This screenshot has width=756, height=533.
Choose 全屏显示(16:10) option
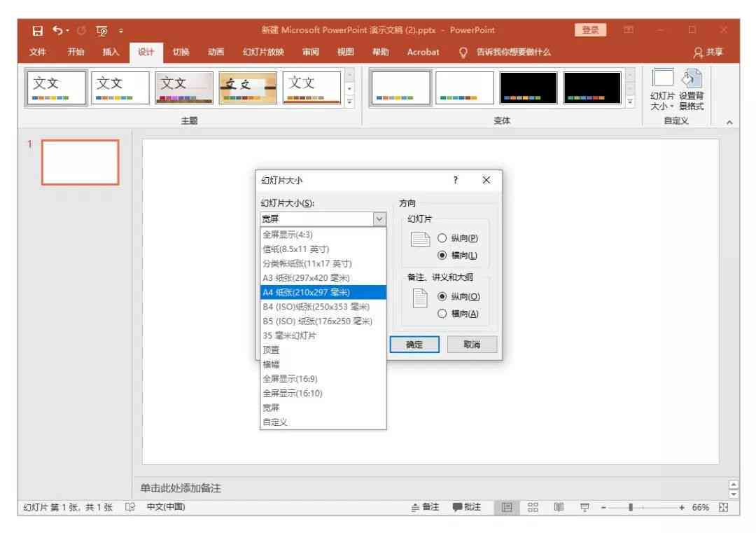pos(323,394)
